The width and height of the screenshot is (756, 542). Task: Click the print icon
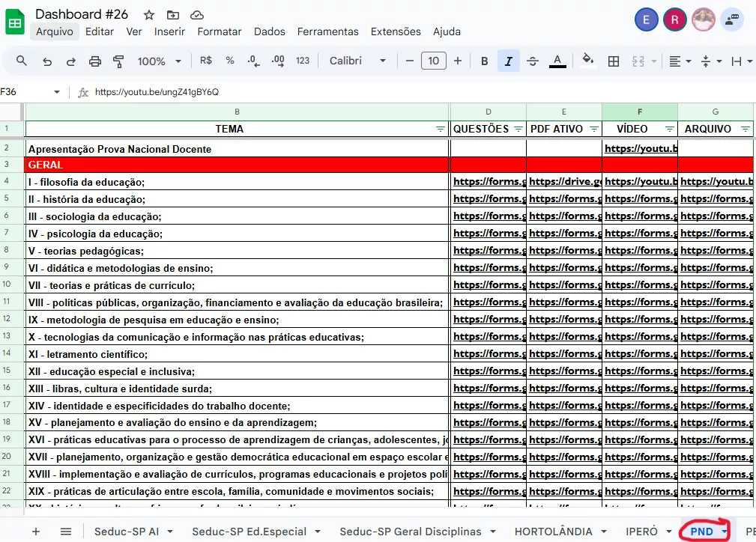pyautogui.click(x=95, y=61)
